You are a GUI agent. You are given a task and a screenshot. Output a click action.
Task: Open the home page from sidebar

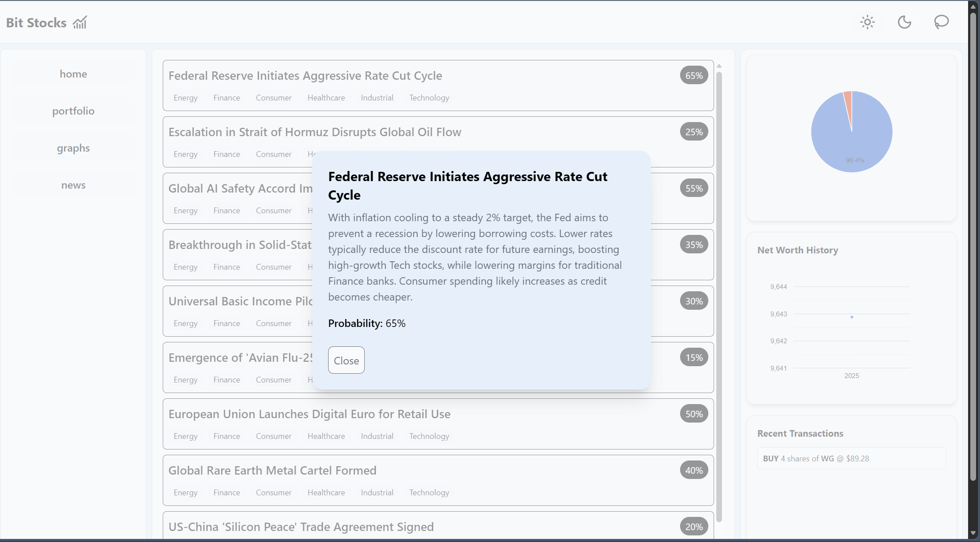pos(73,74)
